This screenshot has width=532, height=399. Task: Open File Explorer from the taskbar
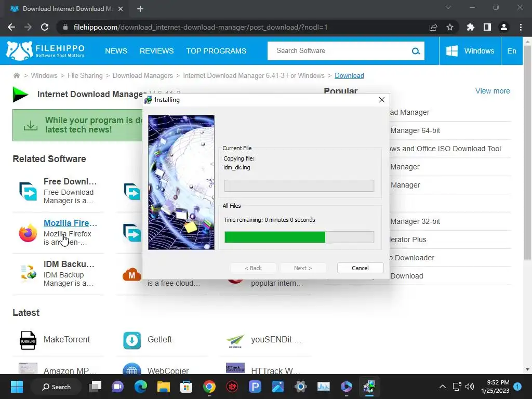click(164, 387)
